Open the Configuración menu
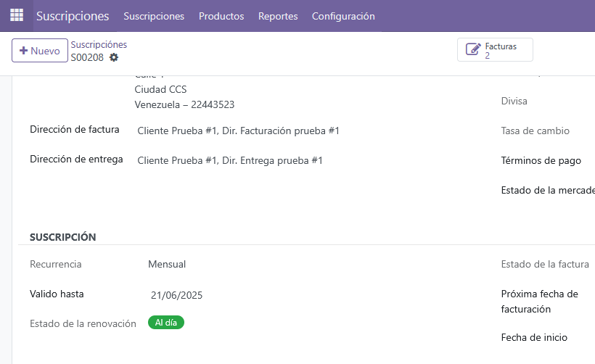Viewport: 595px width, 364px height. tap(343, 16)
